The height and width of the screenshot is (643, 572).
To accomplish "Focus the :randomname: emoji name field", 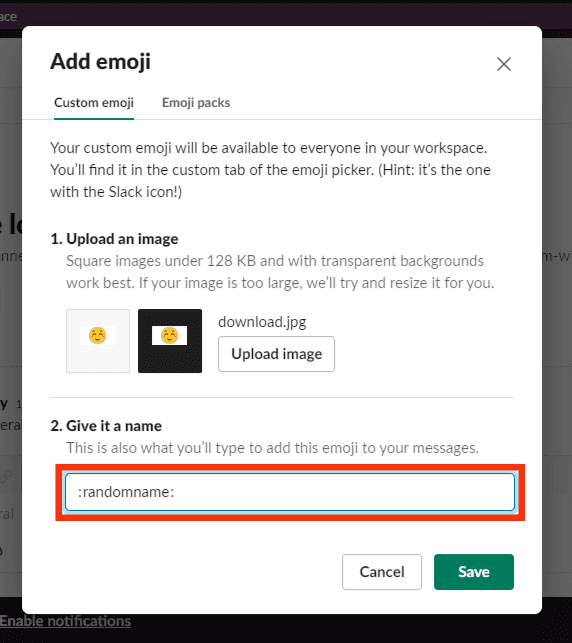I will pos(290,492).
